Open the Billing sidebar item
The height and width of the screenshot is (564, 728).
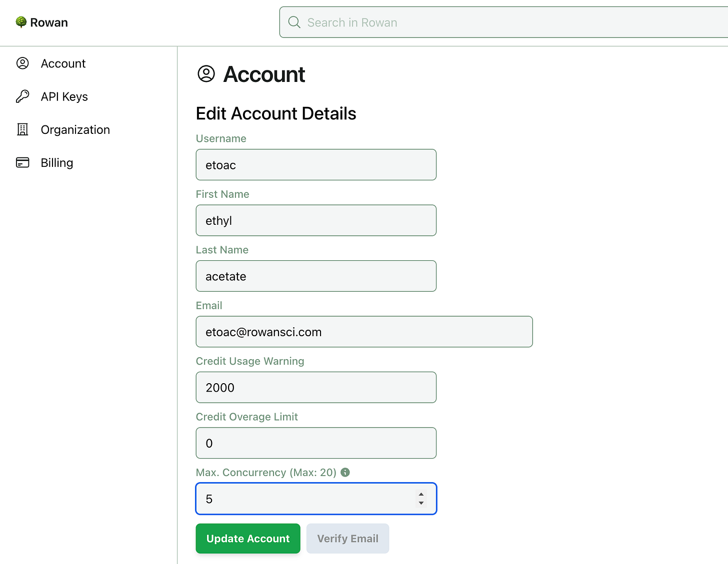click(57, 163)
